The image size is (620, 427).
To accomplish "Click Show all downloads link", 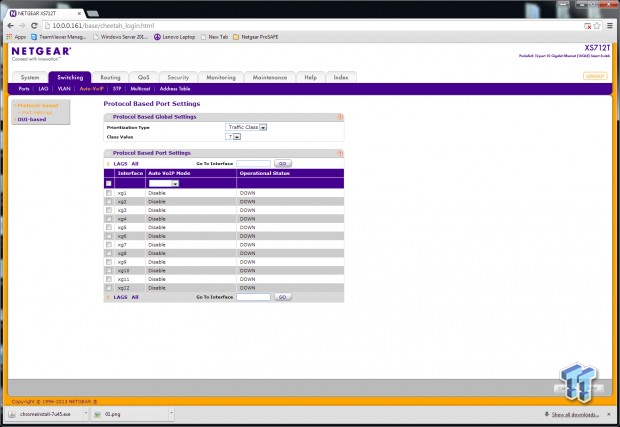I will point(575,414).
